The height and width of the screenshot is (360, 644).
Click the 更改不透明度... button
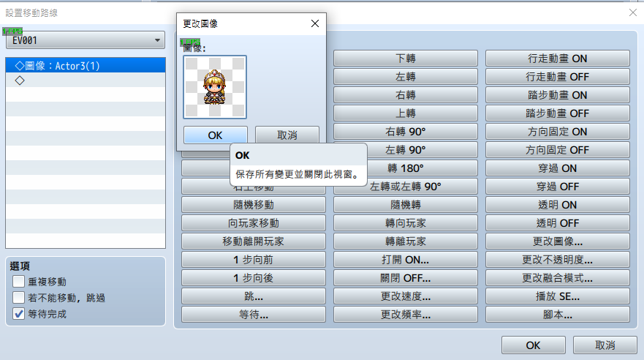coord(557,260)
